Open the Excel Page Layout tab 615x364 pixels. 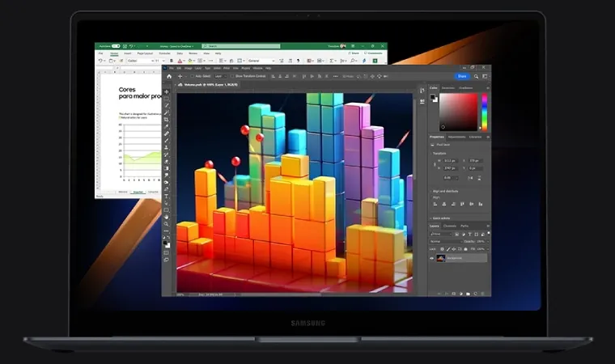145,53
